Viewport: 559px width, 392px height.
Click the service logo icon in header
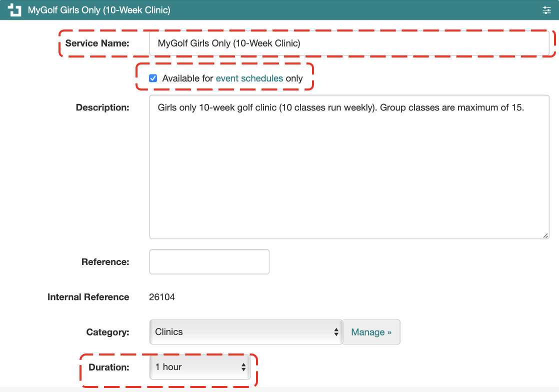(x=14, y=10)
